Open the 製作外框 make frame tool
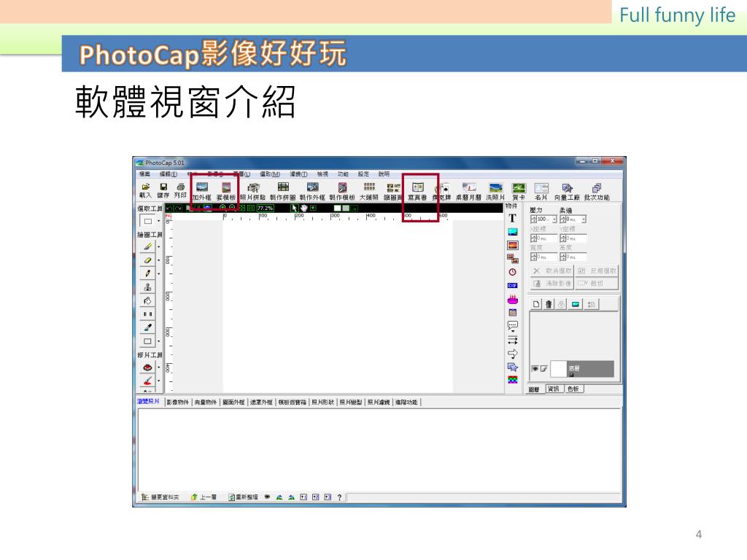Screen dimensions: 747x560 (312, 192)
